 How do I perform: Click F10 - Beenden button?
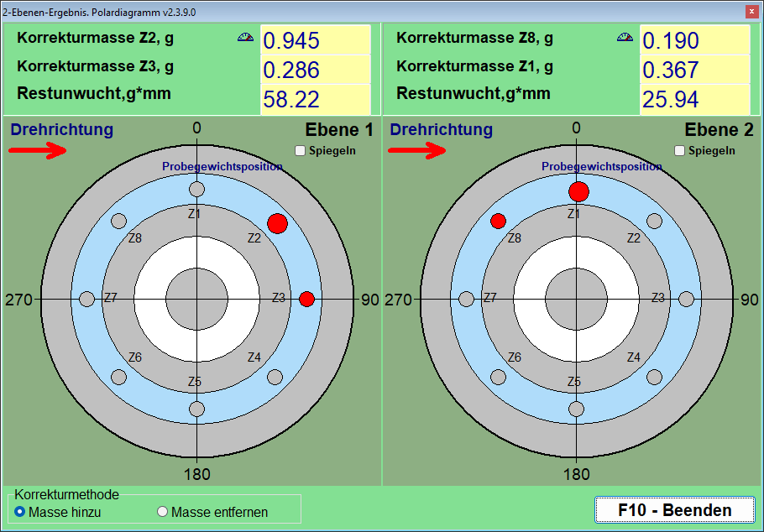tap(675, 510)
